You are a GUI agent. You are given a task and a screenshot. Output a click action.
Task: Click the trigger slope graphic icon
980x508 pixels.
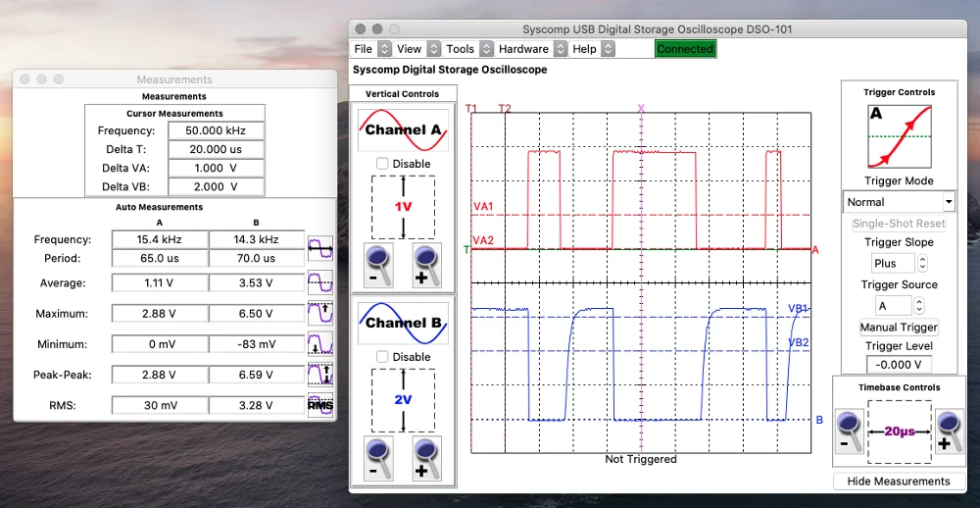point(900,136)
